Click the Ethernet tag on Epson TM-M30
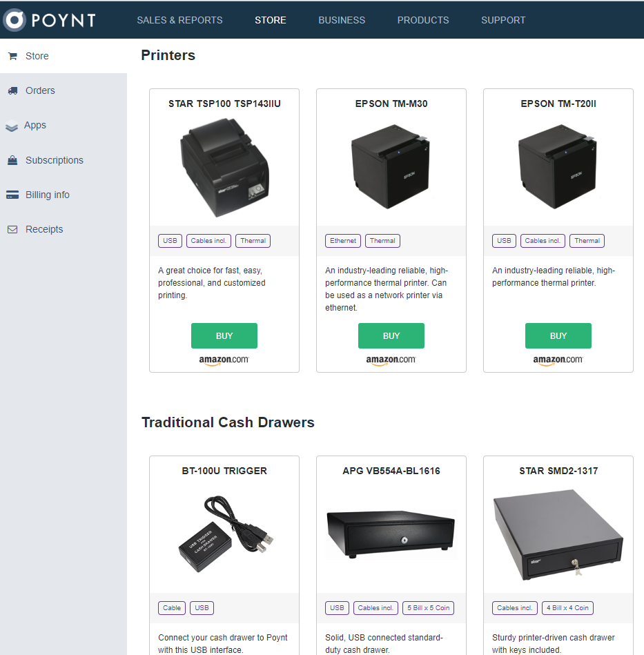Viewport: 644px width, 655px height. pyautogui.click(x=343, y=241)
